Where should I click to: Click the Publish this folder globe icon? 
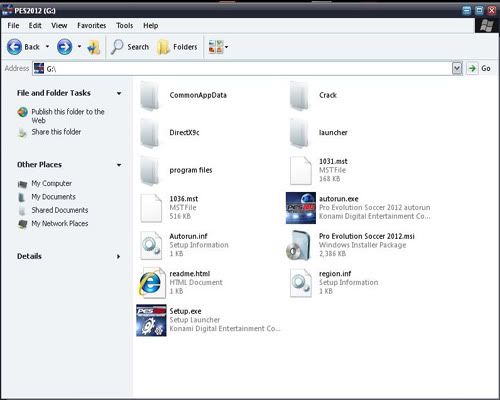click(22, 112)
